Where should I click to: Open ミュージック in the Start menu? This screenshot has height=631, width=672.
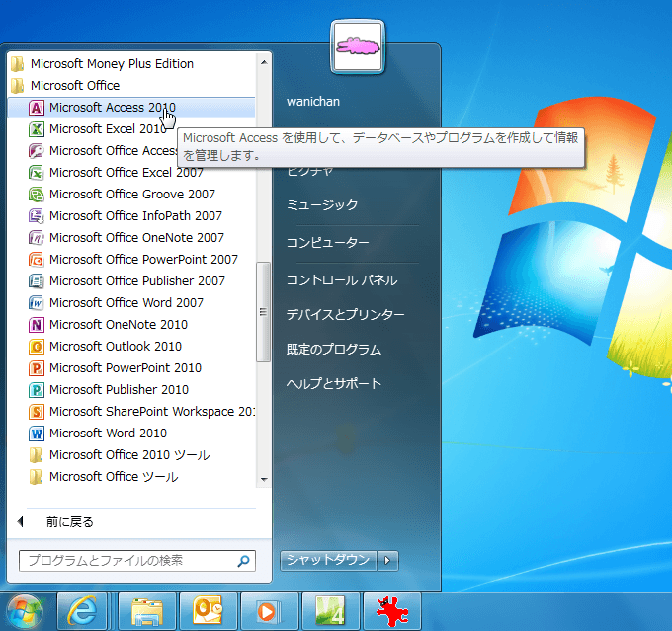pyautogui.click(x=322, y=204)
